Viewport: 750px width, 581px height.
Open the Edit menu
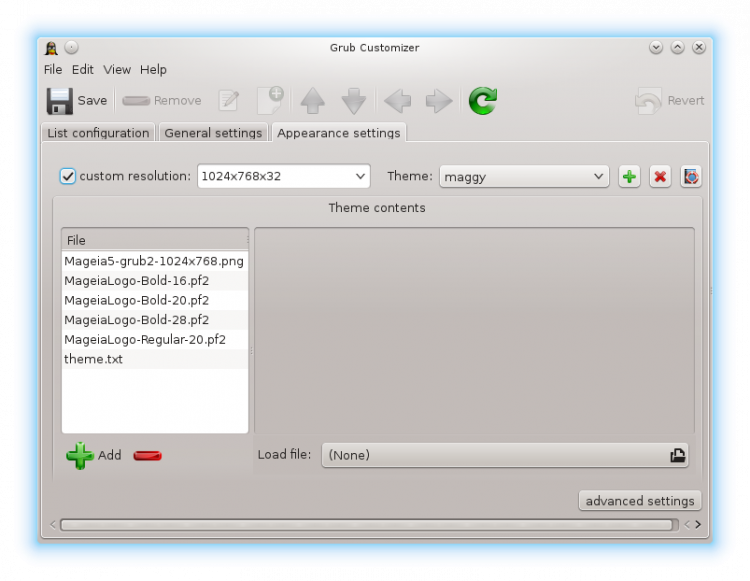pyautogui.click(x=83, y=70)
